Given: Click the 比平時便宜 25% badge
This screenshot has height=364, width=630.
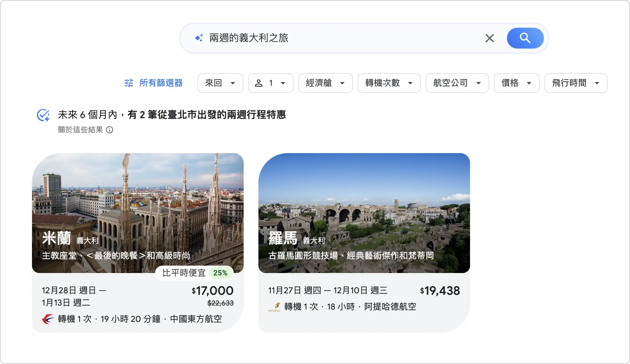Looking at the screenshot, I should click(194, 273).
